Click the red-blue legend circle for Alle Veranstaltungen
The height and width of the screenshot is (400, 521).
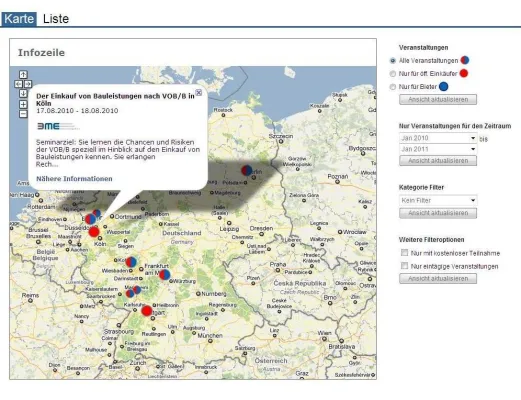tap(465, 60)
